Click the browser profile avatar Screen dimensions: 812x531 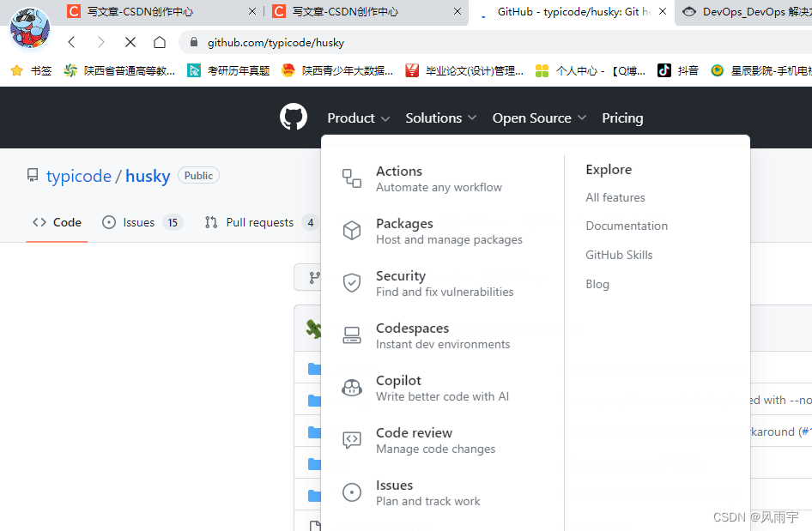30,28
